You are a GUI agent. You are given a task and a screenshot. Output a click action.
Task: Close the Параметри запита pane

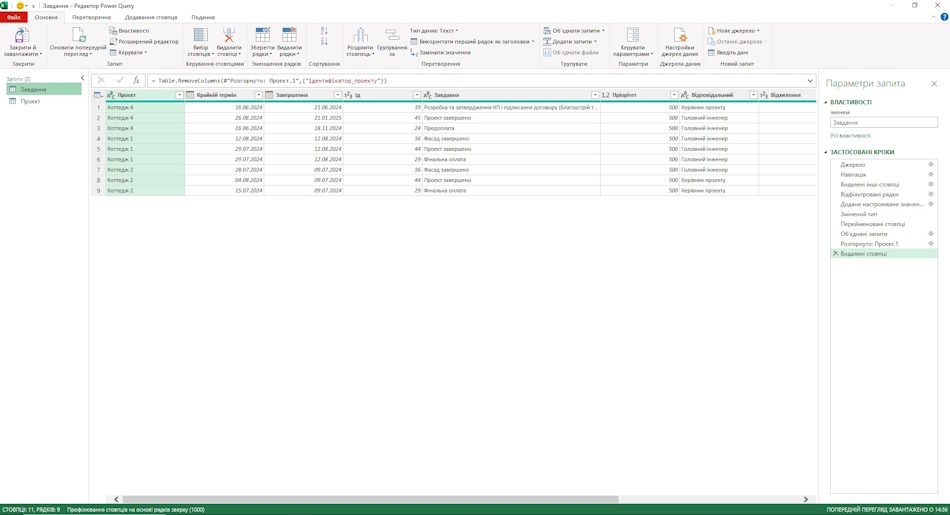click(934, 83)
